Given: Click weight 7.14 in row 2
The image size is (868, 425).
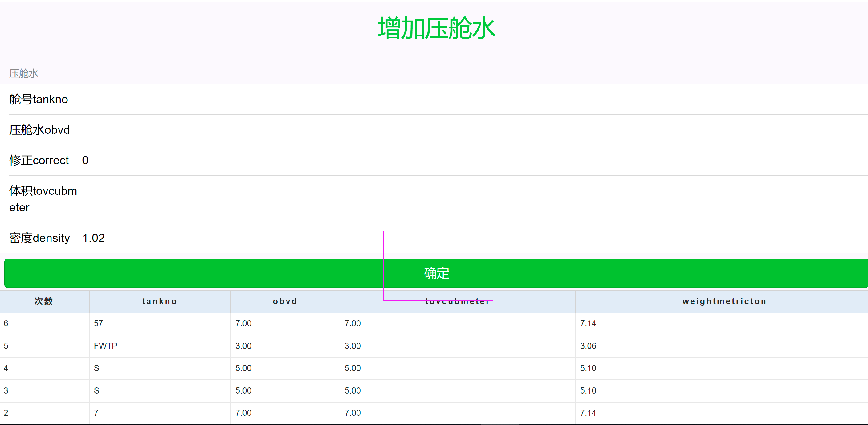Looking at the screenshot, I should [x=588, y=413].
